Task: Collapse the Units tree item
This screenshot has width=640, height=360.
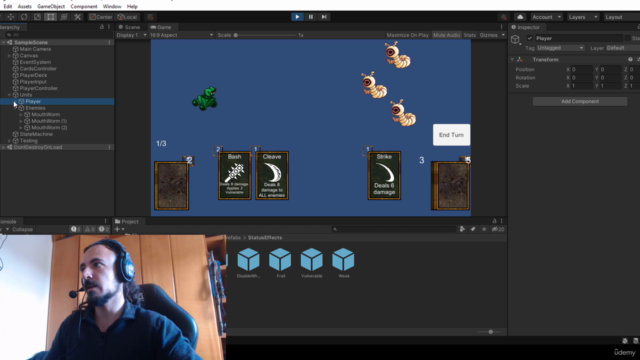Action: (x=9, y=95)
